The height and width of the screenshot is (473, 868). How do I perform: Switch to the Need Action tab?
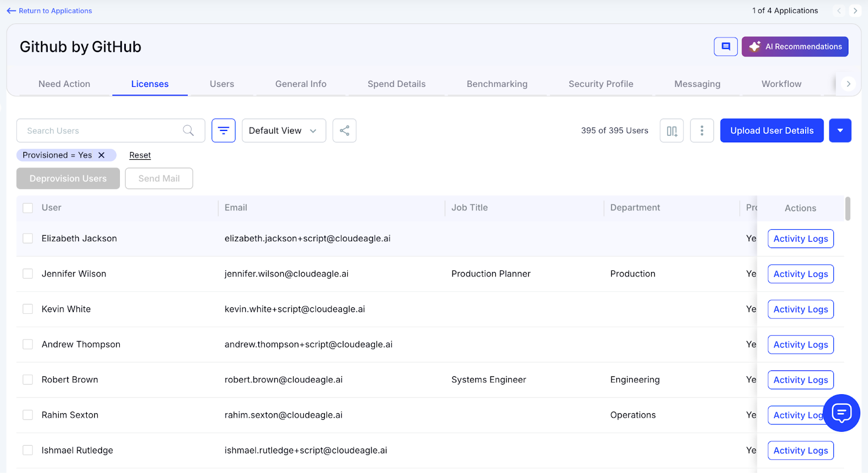65,84
